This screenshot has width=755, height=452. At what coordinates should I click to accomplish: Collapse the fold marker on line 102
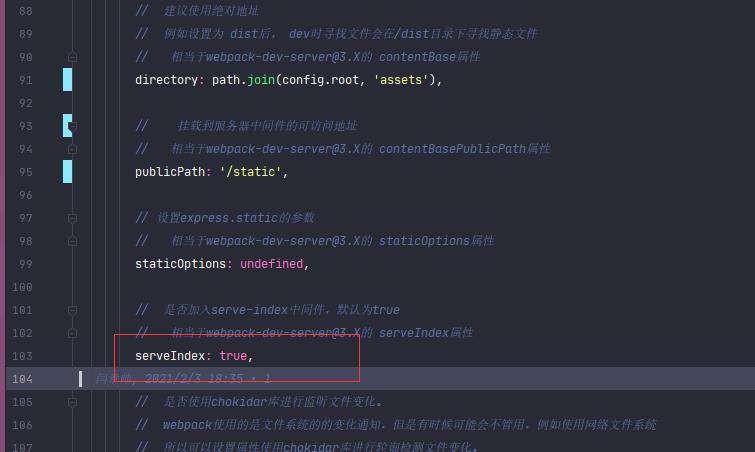tap(72, 333)
